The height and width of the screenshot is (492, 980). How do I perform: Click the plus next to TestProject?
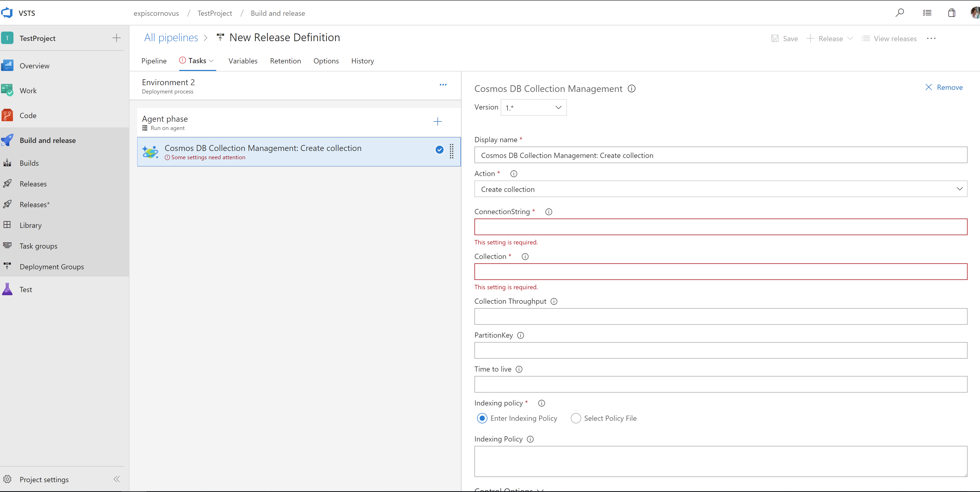click(116, 38)
